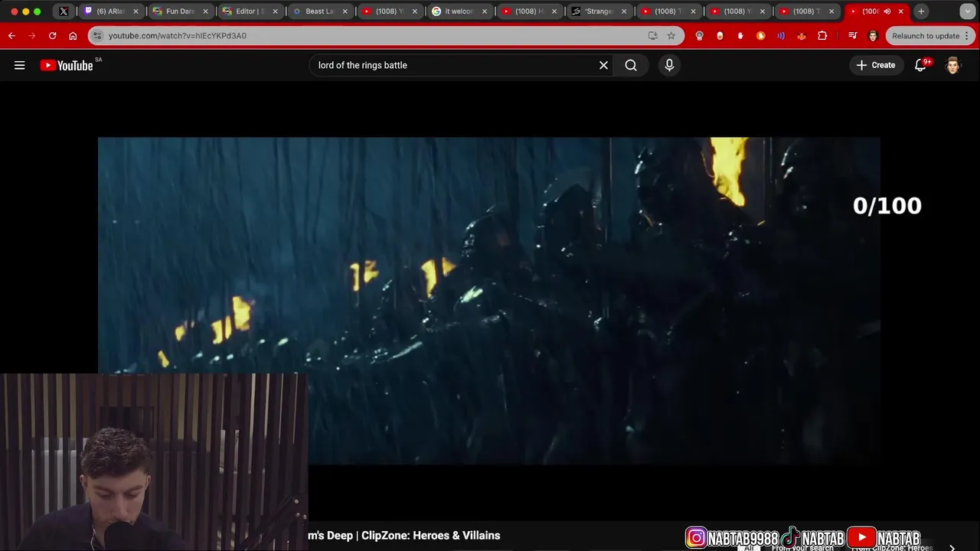Open the media control playlist icon
980x551 pixels.
pyautogui.click(x=852, y=36)
